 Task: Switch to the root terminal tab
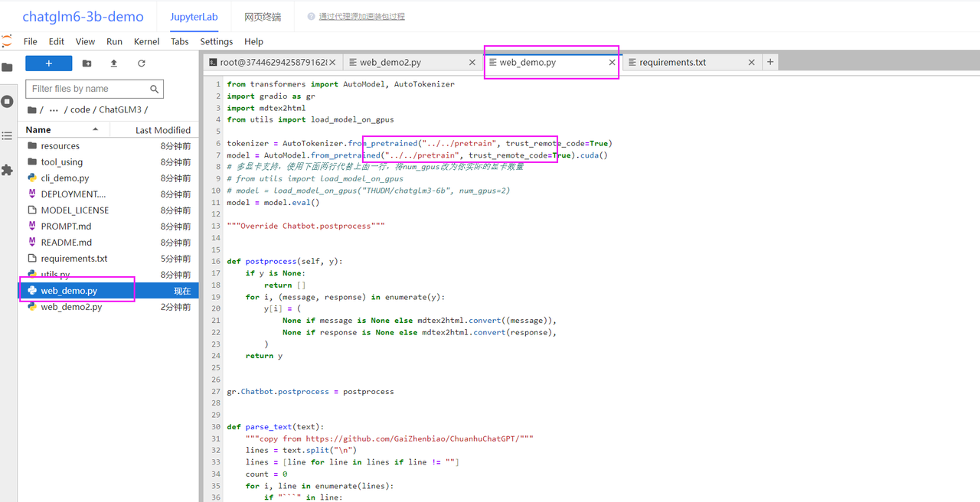pyautogui.click(x=273, y=63)
